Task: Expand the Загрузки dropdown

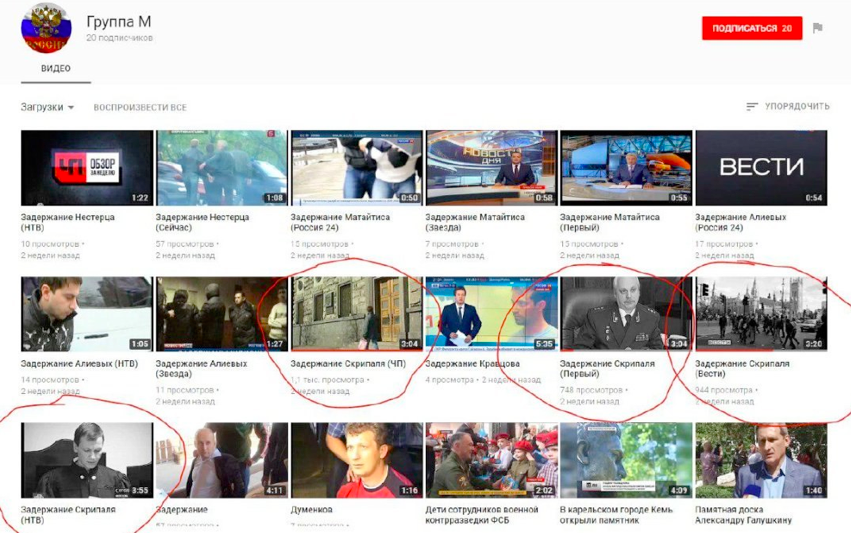Action: coord(47,107)
